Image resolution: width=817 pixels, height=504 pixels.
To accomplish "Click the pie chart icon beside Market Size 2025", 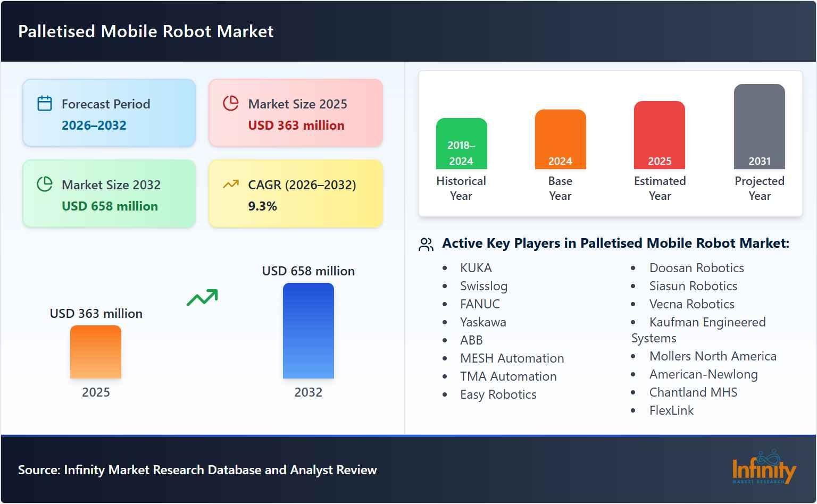I will [230, 104].
